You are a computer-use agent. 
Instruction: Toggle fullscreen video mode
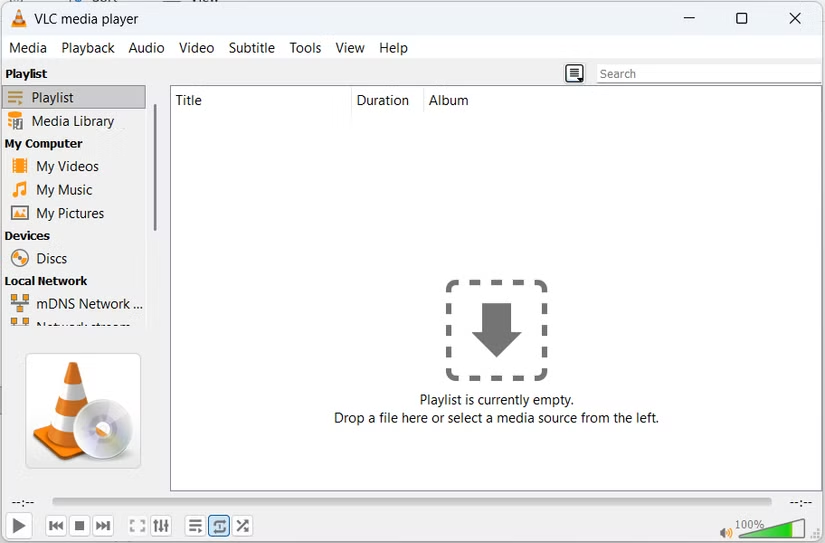(x=137, y=526)
